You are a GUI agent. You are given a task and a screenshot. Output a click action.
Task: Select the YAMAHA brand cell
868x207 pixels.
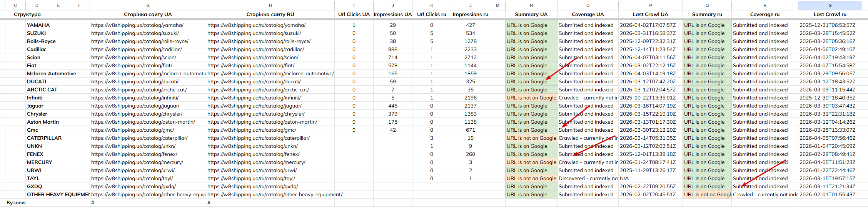click(38, 25)
